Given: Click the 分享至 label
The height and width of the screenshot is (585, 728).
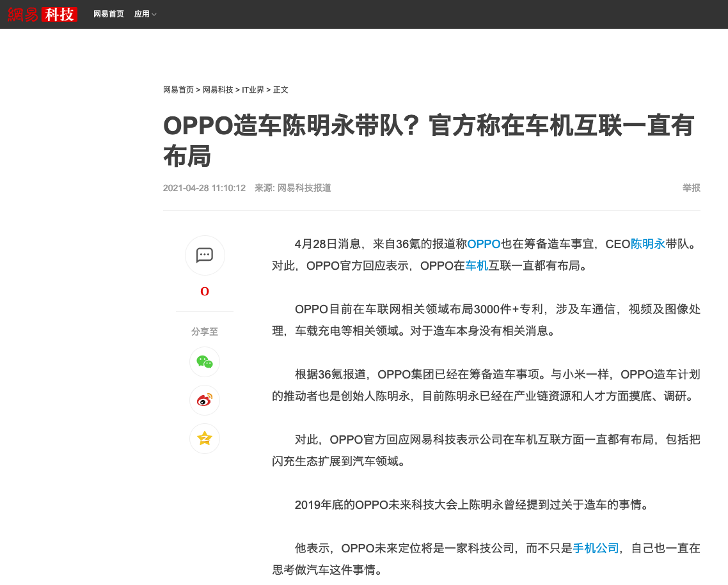Looking at the screenshot, I should click(x=205, y=332).
